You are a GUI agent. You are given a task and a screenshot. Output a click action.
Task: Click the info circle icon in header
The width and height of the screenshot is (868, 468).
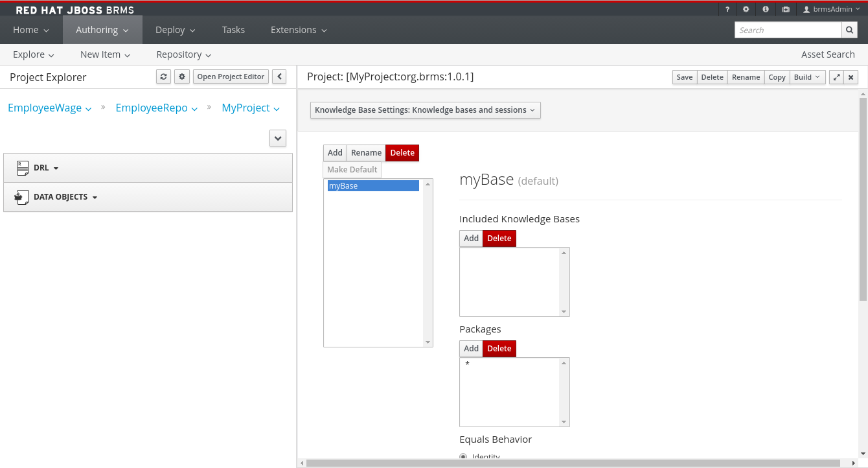click(x=766, y=10)
